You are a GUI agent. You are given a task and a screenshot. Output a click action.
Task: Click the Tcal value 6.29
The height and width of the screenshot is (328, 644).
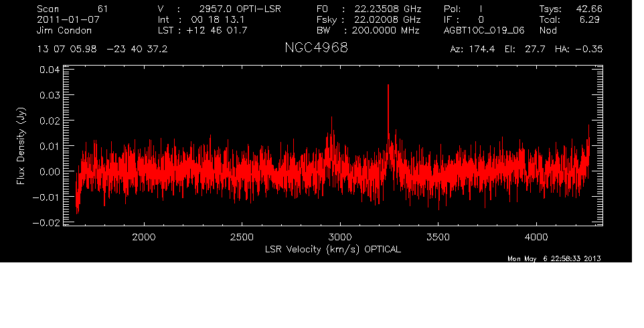click(x=590, y=19)
